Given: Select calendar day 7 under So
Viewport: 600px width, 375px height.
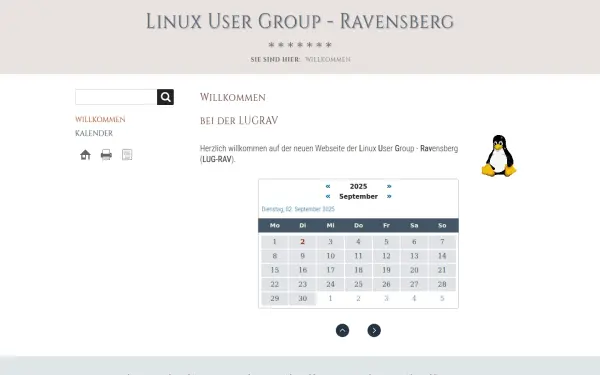Looking at the screenshot, I should coord(442,242).
